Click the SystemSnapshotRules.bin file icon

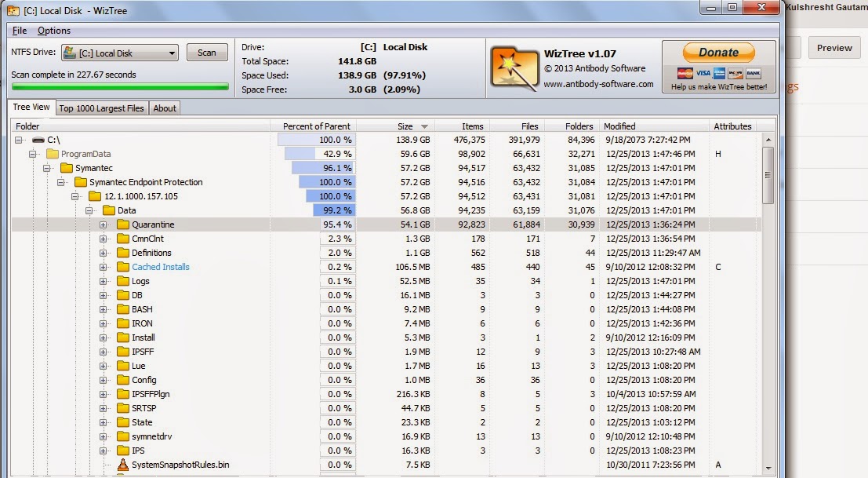(x=123, y=465)
